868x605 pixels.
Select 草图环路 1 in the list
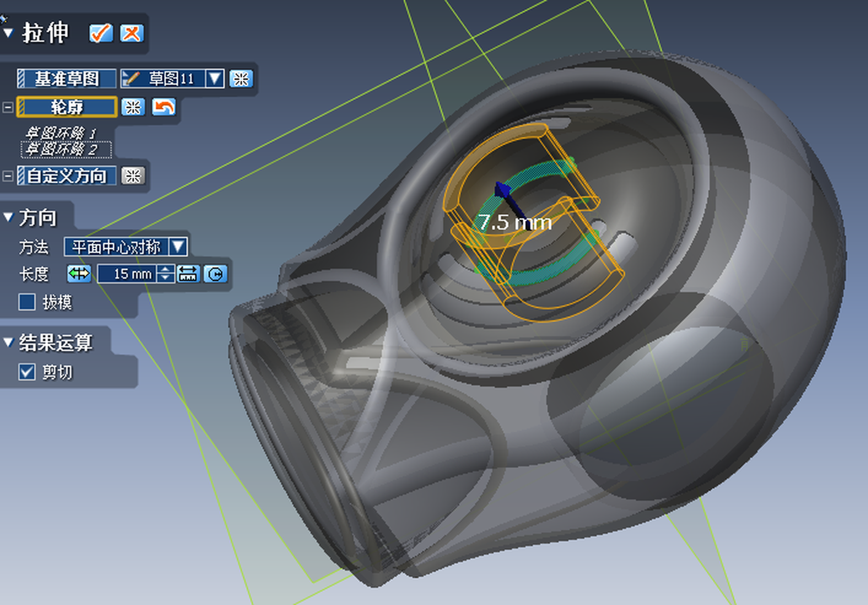(61, 133)
